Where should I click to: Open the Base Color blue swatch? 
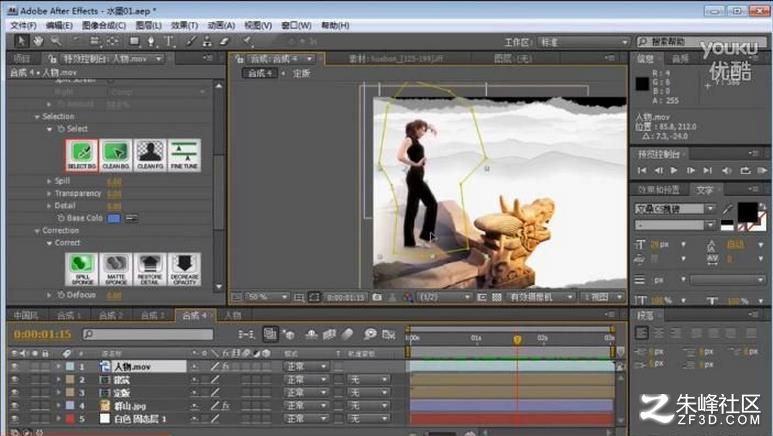(x=114, y=218)
